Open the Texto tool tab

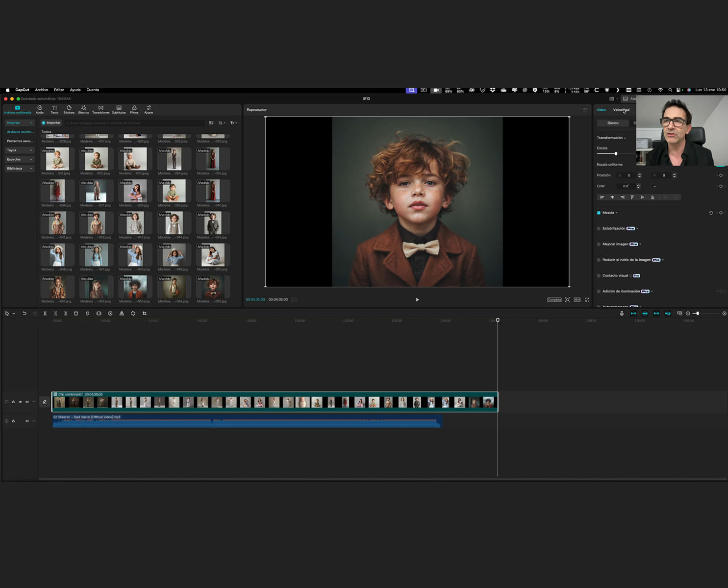(54, 109)
